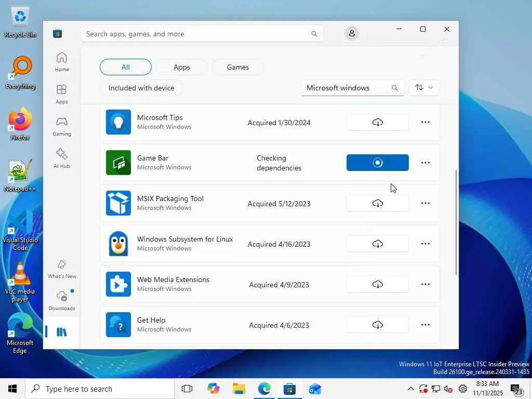Click the muted volume tray icon
532x399 pixels.
(448, 389)
